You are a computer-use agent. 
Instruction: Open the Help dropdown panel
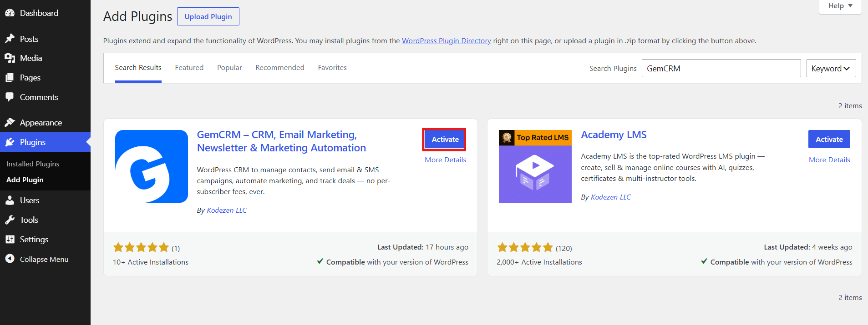pos(840,6)
